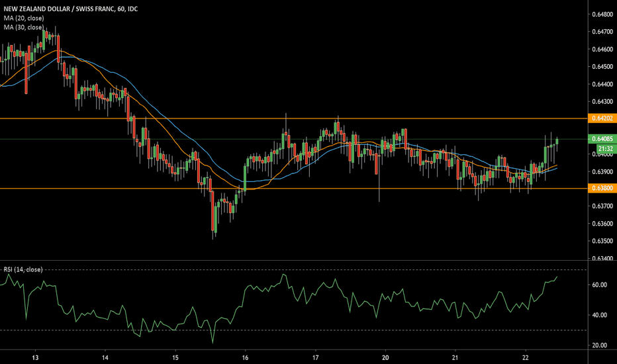Click the 60.00 level on RSI scale
Screen dimensions: 617x364
[x=599, y=285]
